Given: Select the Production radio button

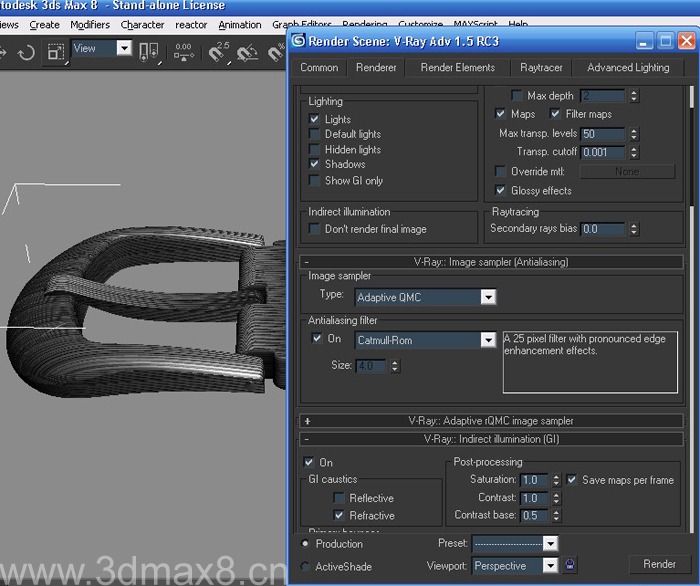Looking at the screenshot, I should coord(305,544).
